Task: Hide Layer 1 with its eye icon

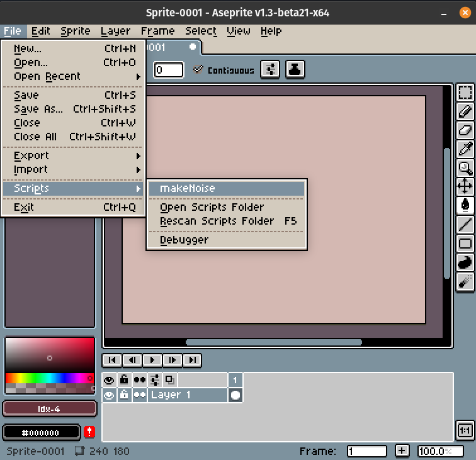Action: [x=109, y=395]
